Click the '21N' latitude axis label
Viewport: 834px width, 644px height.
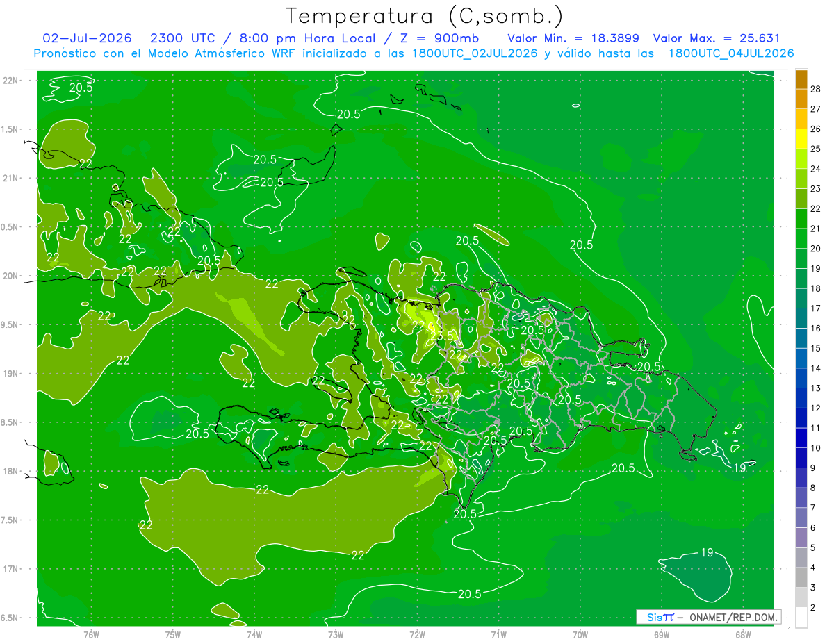click(11, 178)
